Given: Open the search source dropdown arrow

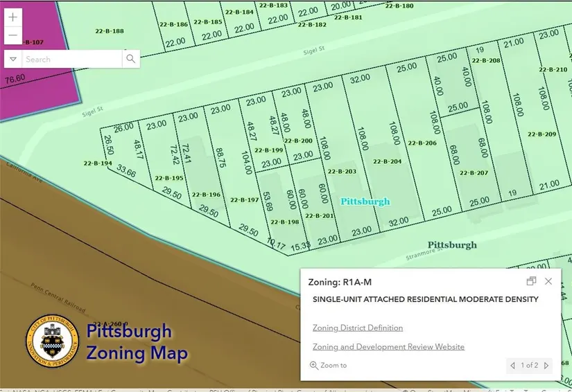Looking at the screenshot, I should 12,60.
